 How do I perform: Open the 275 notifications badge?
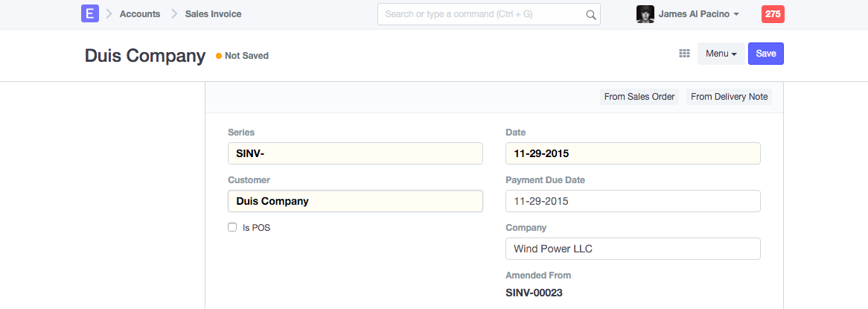coord(773,14)
